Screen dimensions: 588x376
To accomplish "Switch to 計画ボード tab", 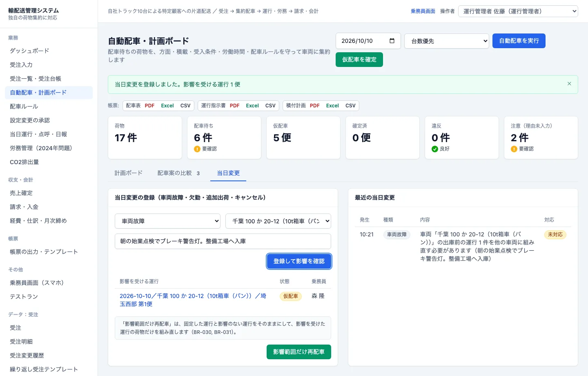I will coord(129,173).
